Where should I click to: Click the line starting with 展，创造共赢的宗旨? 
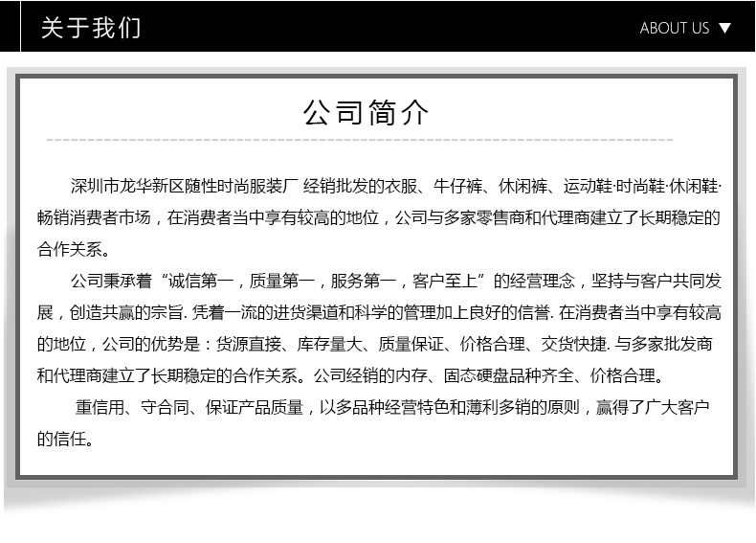[x=379, y=313]
